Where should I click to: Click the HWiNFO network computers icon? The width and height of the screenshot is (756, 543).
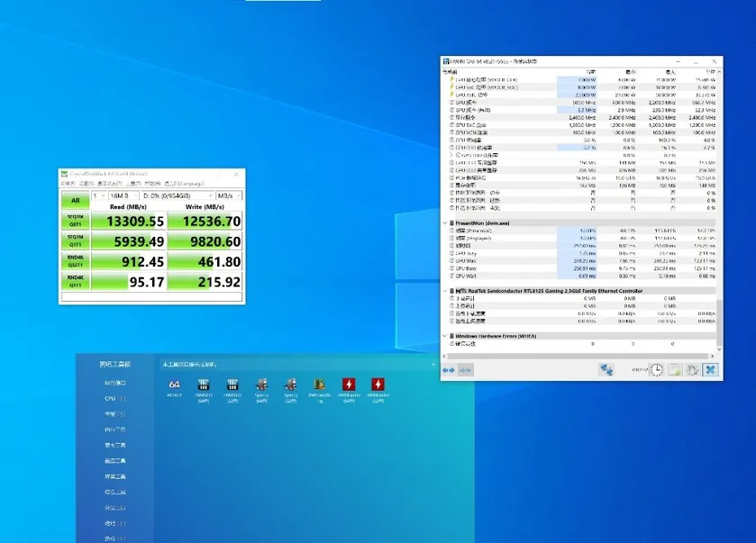point(606,370)
